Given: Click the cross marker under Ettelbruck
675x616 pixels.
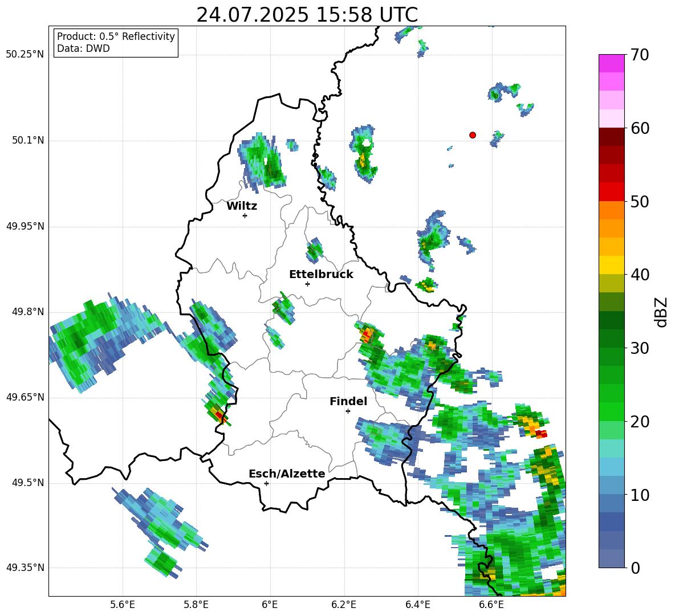Looking at the screenshot, I should point(307,284).
